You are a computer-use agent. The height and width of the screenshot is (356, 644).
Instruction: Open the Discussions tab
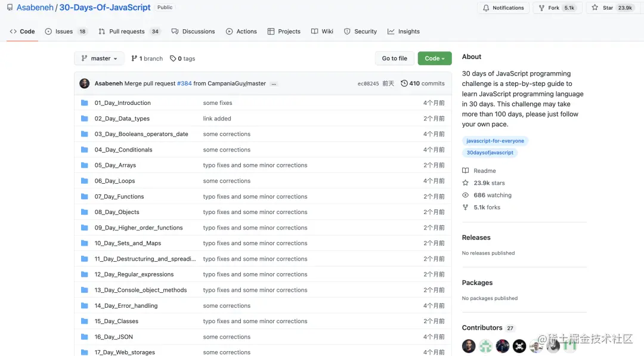193,31
